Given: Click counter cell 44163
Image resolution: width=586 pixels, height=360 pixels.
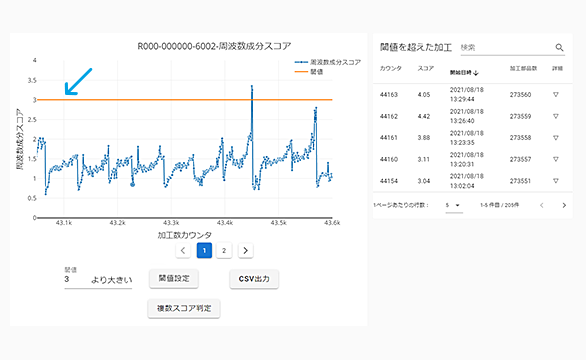Looking at the screenshot, I should click(x=389, y=95).
